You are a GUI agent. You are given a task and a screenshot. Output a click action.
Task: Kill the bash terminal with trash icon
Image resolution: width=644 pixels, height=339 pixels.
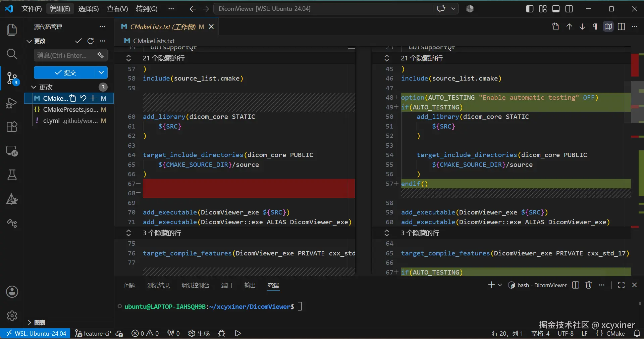click(589, 285)
